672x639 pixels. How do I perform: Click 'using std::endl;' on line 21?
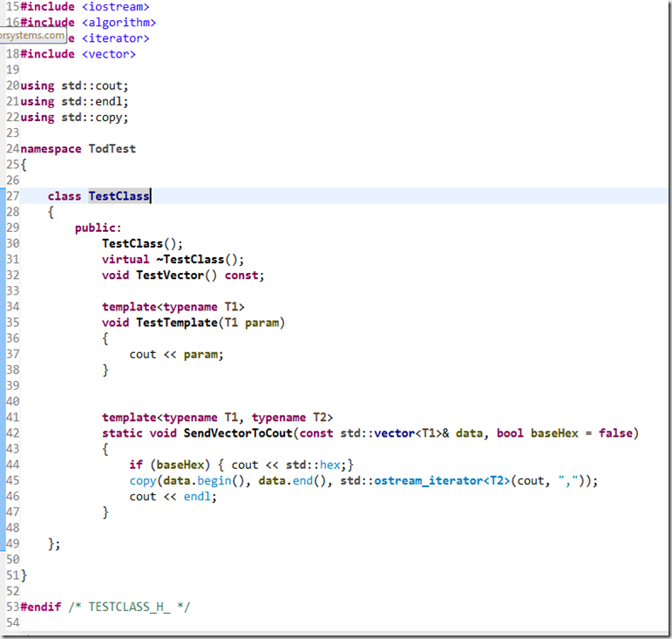(74, 102)
